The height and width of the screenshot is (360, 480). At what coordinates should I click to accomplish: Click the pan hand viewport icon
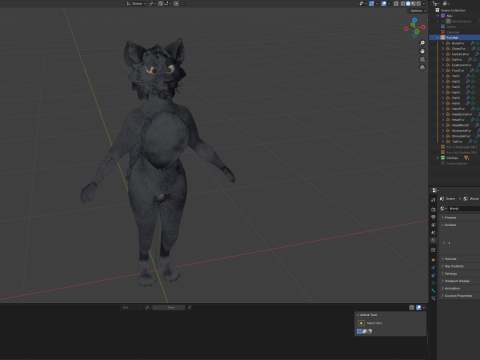click(422, 51)
